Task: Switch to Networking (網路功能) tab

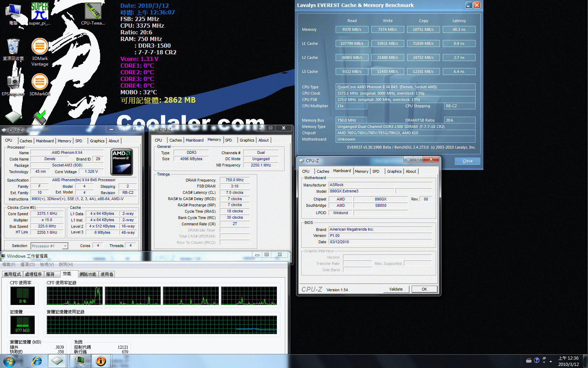Action: click(x=88, y=274)
